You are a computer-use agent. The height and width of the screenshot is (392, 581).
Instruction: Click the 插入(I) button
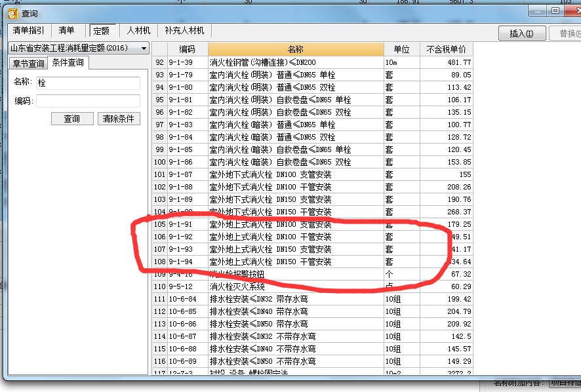coord(522,33)
